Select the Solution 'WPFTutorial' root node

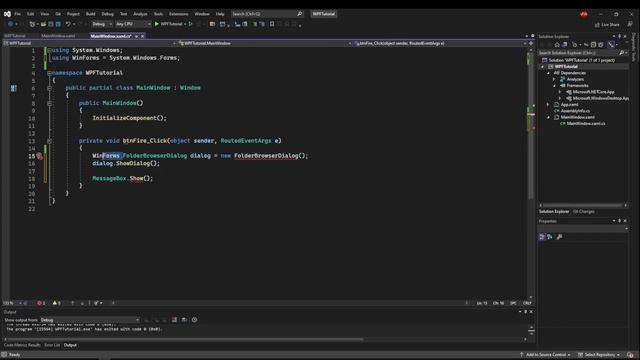point(581,60)
